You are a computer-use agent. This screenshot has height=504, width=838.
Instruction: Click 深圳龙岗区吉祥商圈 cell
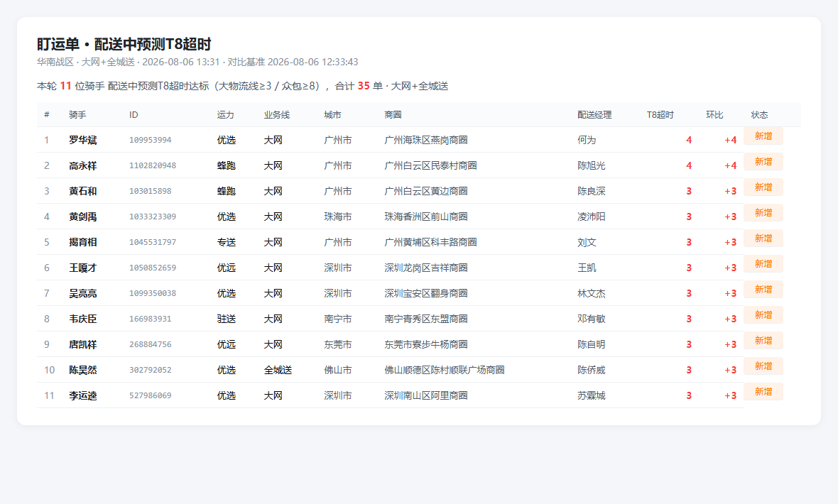[426, 268]
